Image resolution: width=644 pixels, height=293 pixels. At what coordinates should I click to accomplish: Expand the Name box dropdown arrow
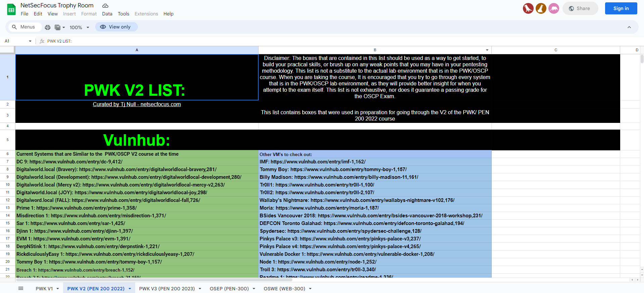pyautogui.click(x=30, y=41)
